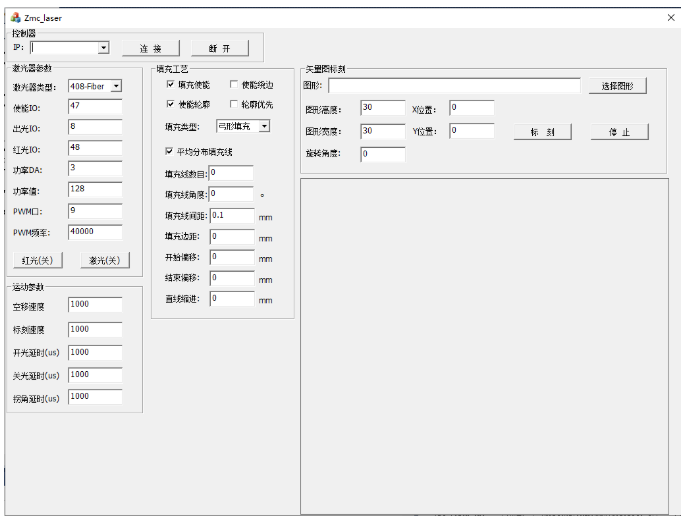Click the 功率DA field showing 3

(95, 169)
